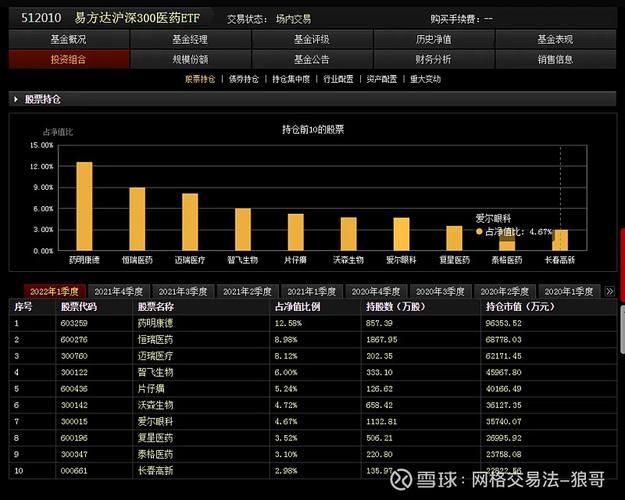Click the 行业配置 sub-link
The width and height of the screenshot is (625, 500).
coord(338,79)
